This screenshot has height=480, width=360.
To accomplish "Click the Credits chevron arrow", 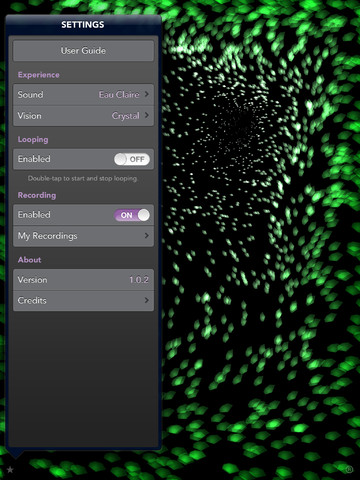I will click(x=147, y=300).
